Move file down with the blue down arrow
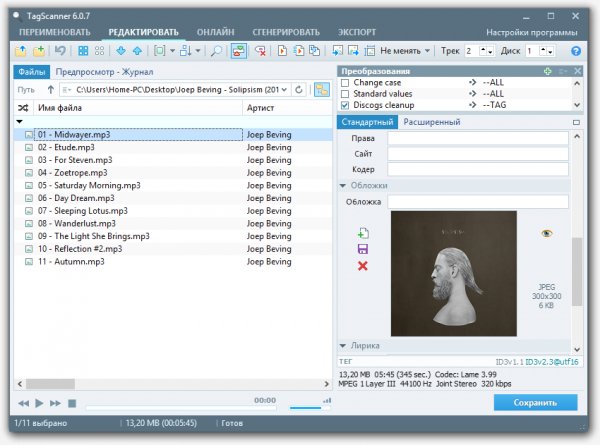This screenshot has height=445, width=600. [121, 51]
